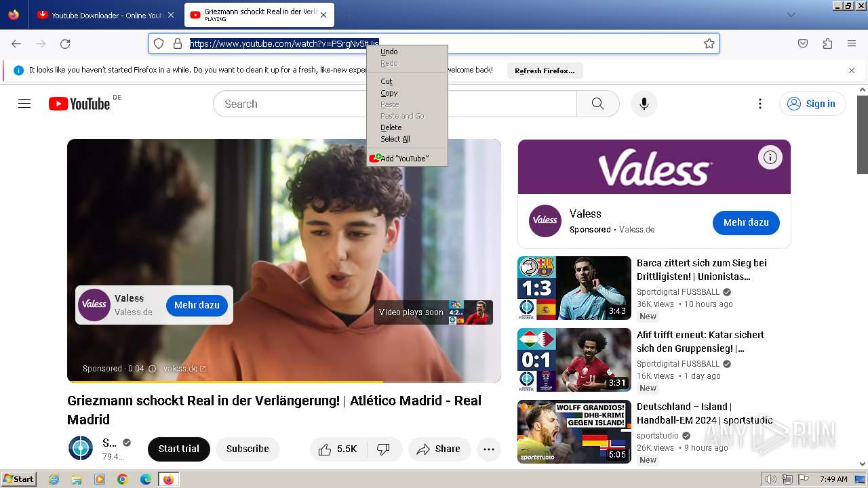Choose Cut from context menu
Image resolution: width=868 pixels, height=488 pixels.
coord(407,81)
